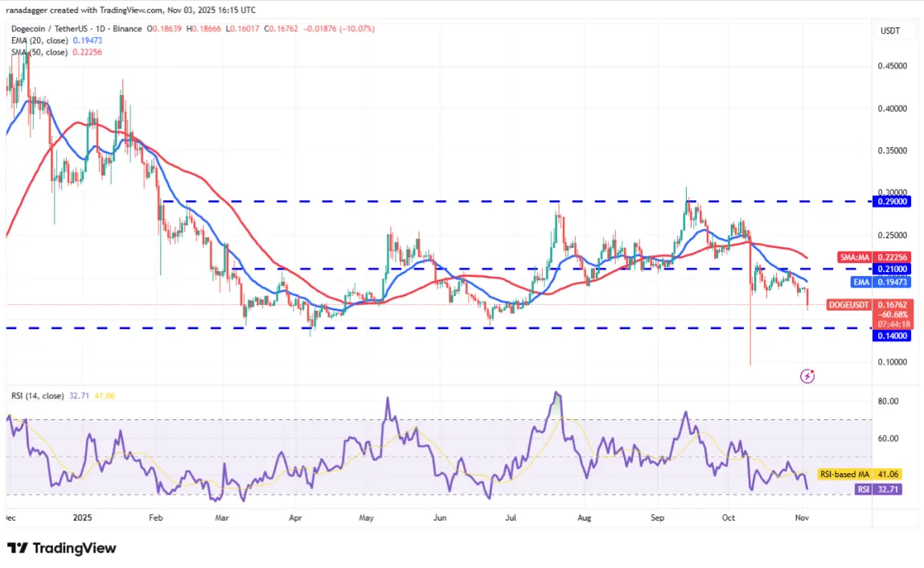Click the 2025 year marker on time axis

(x=83, y=518)
